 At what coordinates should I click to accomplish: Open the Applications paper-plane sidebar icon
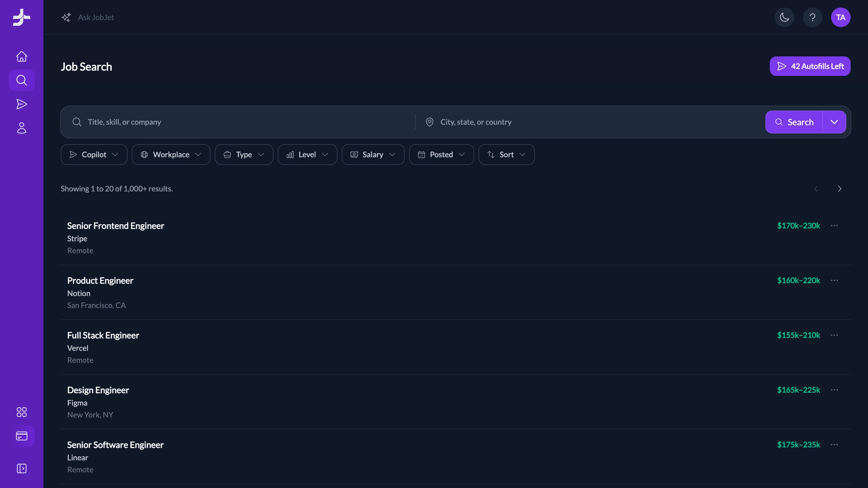pyautogui.click(x=22, y=104)
